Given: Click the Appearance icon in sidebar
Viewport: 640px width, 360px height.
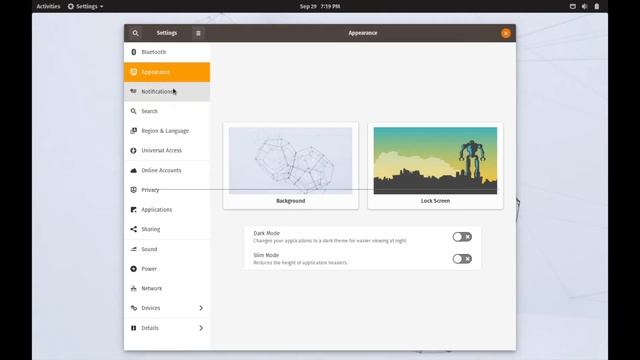Looking at the screenshot, I should [x=133, y=72].
